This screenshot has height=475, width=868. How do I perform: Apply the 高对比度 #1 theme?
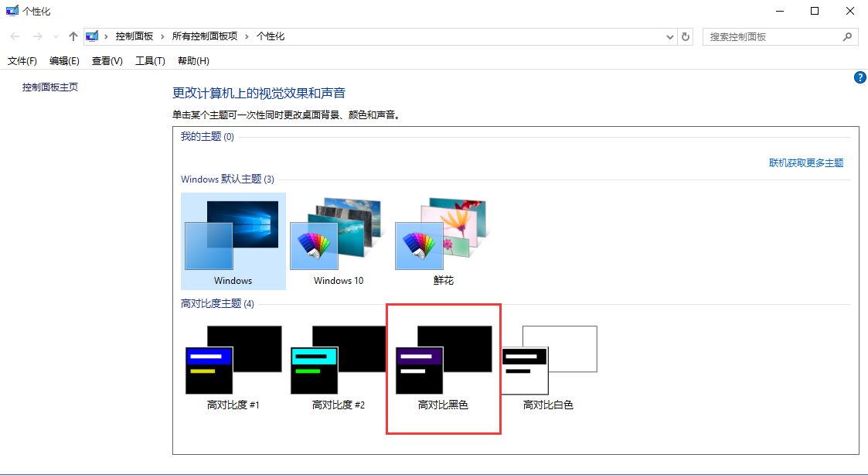pyautogui.click(x=233, y=367)
